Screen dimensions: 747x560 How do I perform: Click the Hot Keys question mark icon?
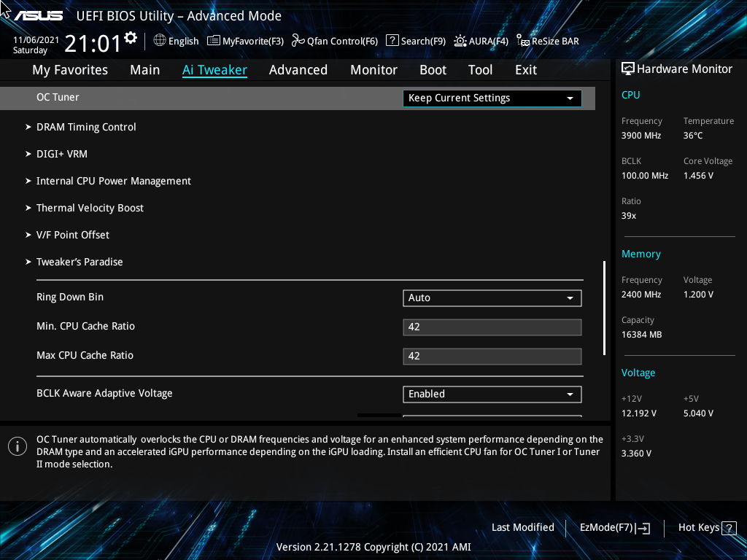click(729, 528)
